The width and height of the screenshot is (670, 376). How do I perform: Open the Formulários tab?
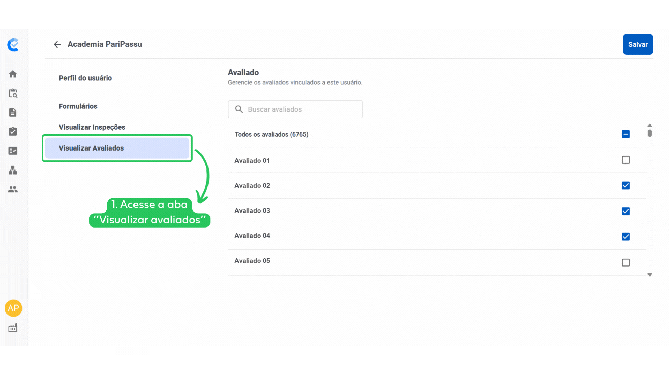[x=78, y=106]
